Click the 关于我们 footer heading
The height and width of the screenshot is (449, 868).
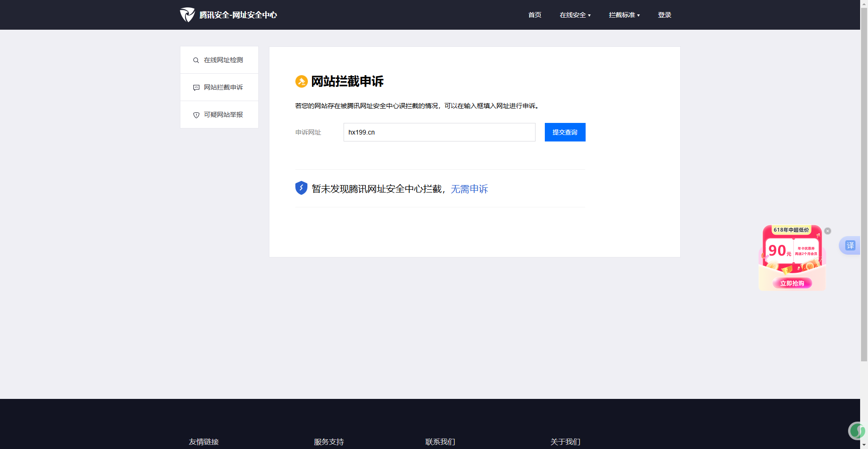(565, 442)
